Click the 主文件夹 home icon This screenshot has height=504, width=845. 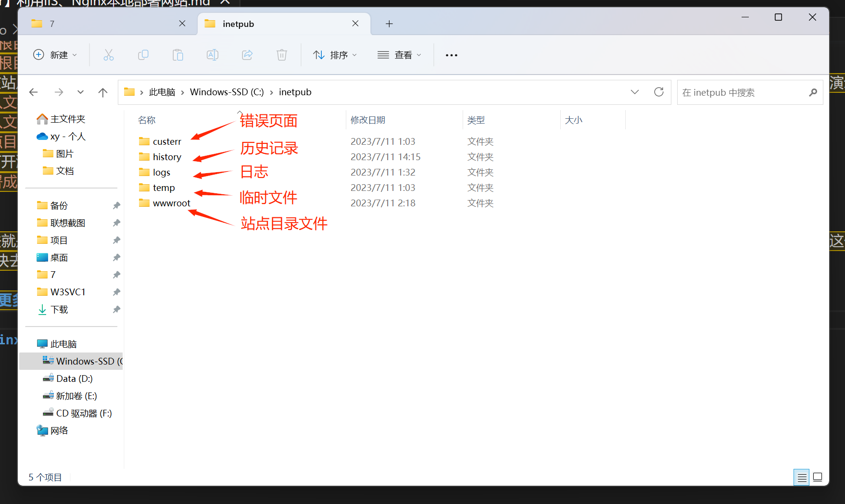click(42, 119)
